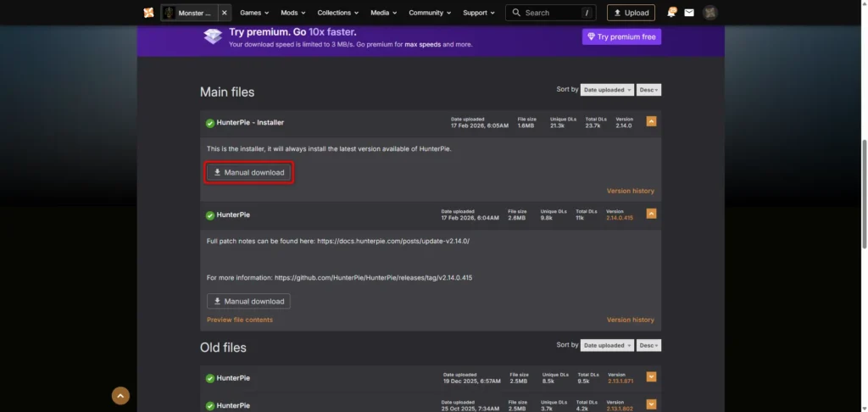Expand the HunterPie 2.13.1.871 old file

652,377
